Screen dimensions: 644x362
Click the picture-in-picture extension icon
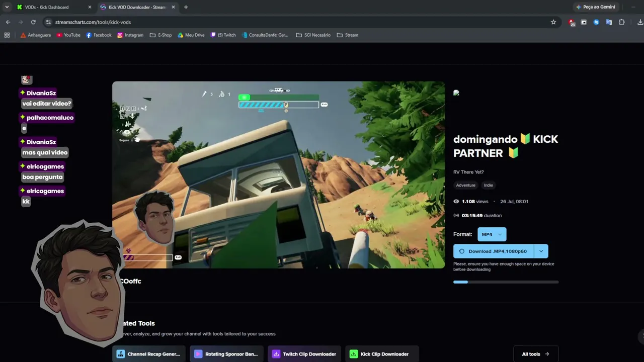[x=584, y=22]
